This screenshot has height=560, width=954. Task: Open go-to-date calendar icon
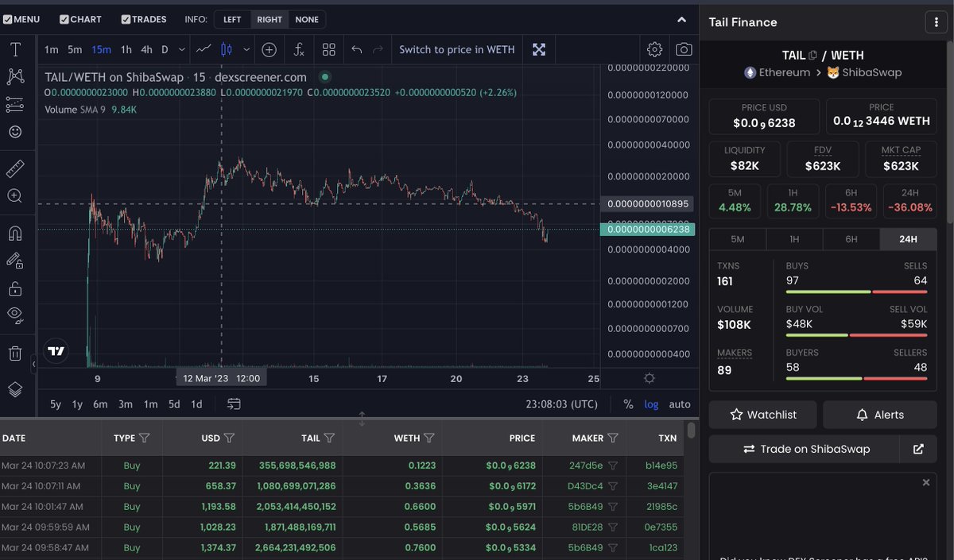[234, 404]
